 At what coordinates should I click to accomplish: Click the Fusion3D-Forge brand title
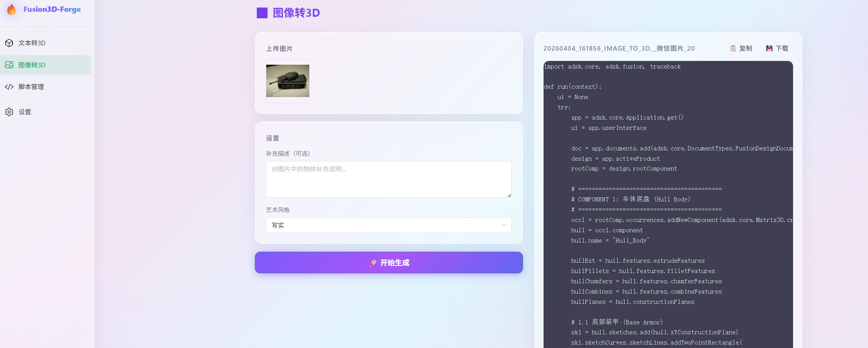(x=52, y=10)
